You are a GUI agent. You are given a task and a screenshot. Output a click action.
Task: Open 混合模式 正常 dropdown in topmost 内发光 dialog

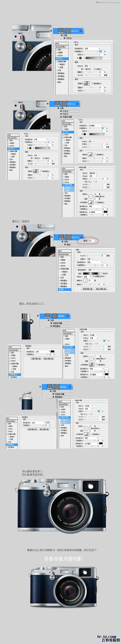click(x=92, y=49)
